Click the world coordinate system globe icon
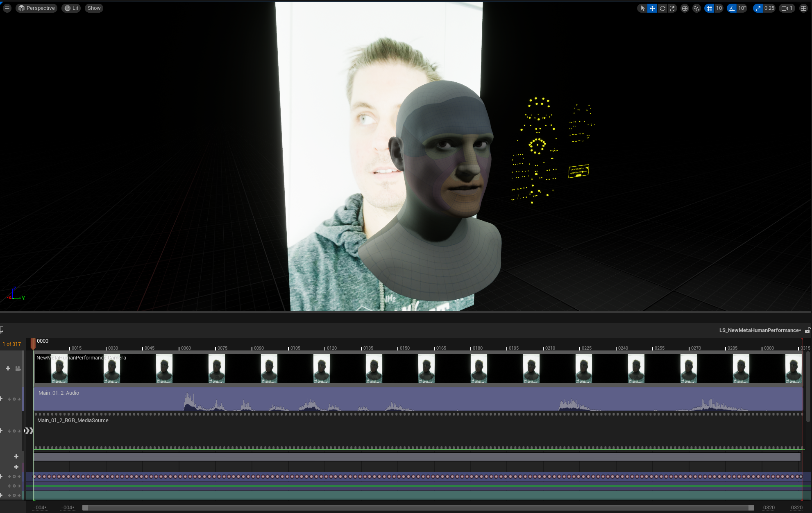Viewport: 812px width, 513px height. 685,8
